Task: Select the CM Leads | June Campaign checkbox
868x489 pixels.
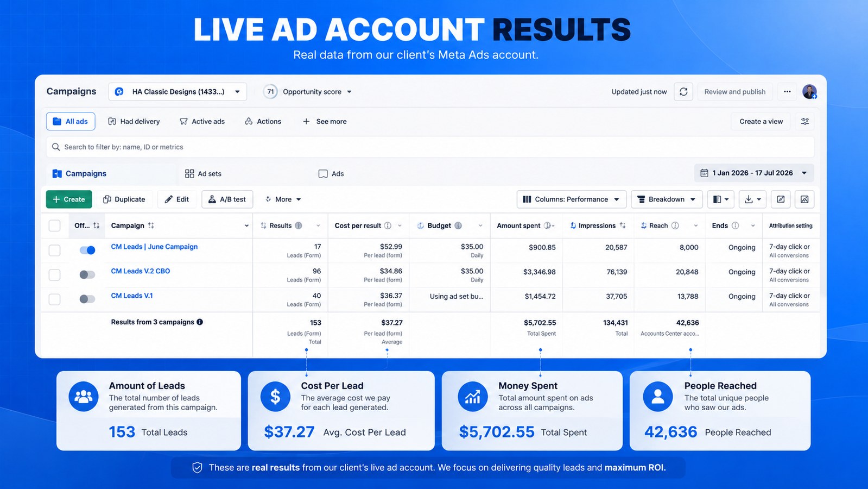Action: tap(55, 250)
